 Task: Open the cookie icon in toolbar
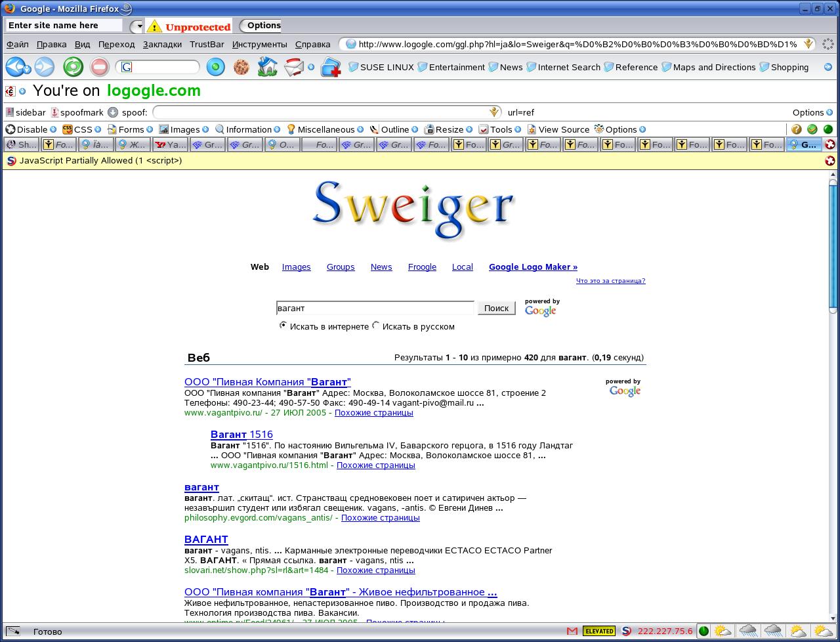241,67
